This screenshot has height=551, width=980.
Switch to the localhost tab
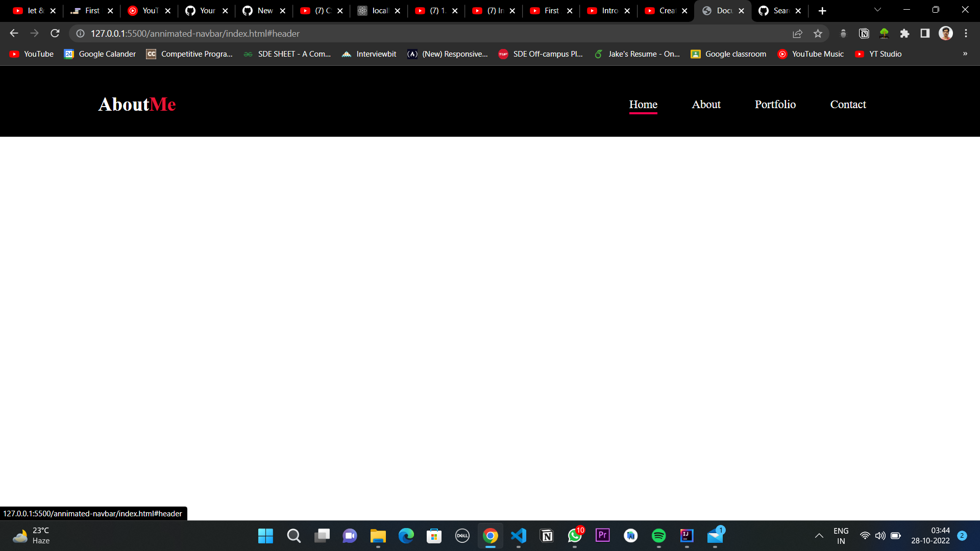(379, 11)
